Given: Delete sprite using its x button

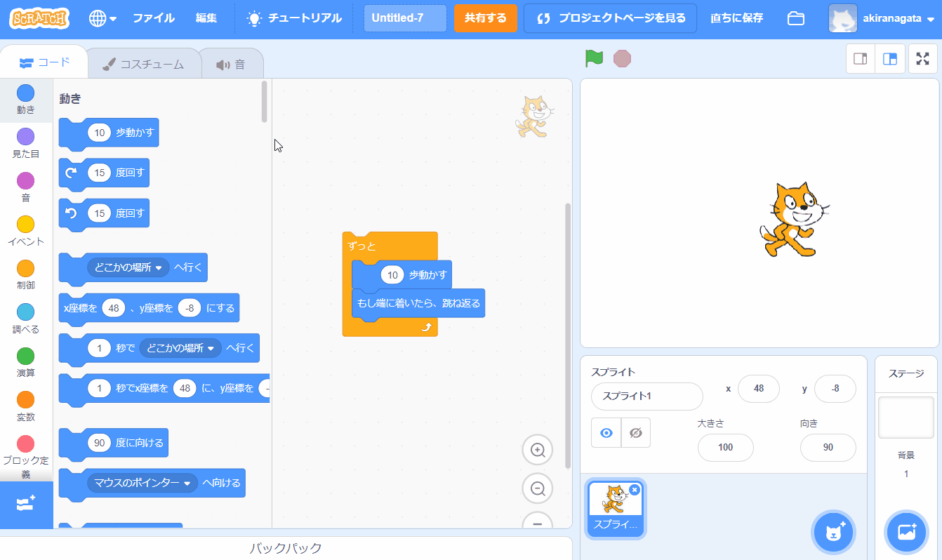Looking at the screenshot, I should pos(635,490).
